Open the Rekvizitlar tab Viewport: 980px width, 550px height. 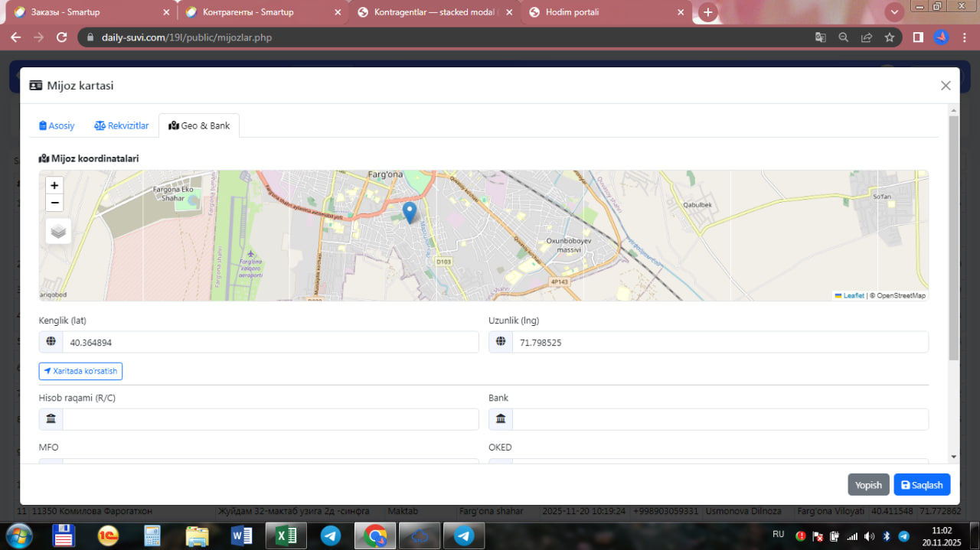[x=122, y=125]
